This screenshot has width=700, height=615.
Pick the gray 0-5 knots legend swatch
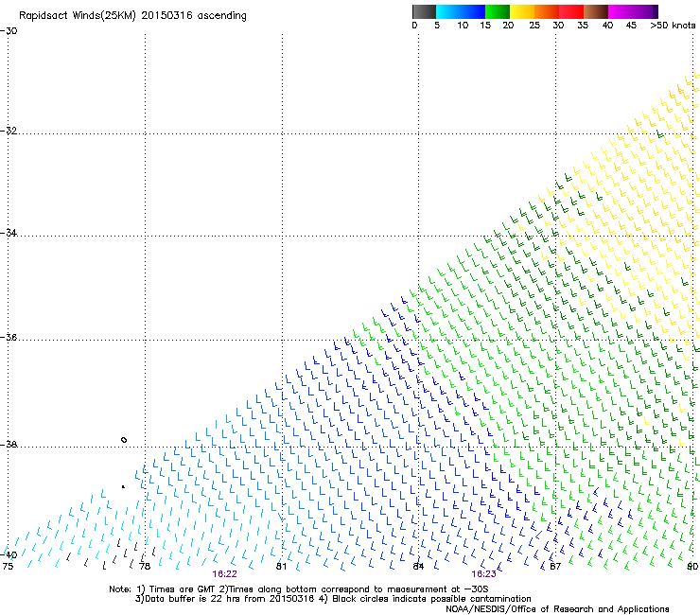[x=424, y=11]
